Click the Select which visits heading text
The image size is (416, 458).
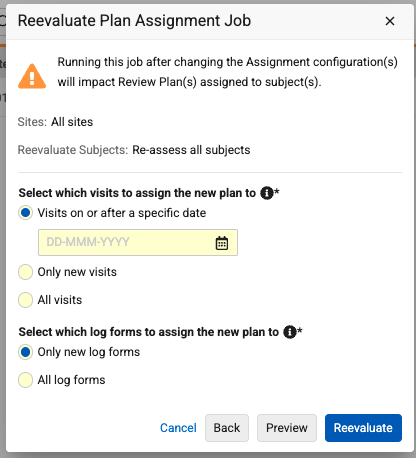pyautogui.click(x=137, y=193)
